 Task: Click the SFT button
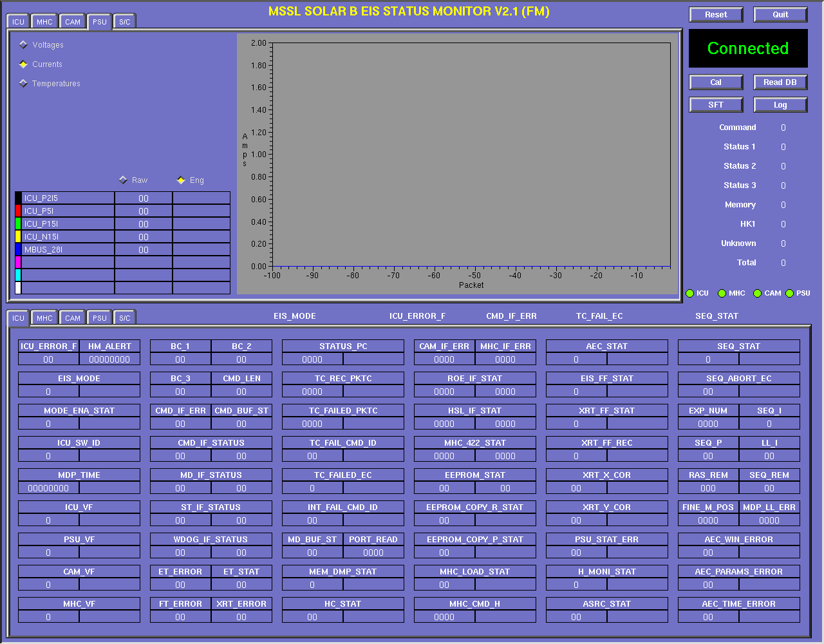[x=716, y=105]
